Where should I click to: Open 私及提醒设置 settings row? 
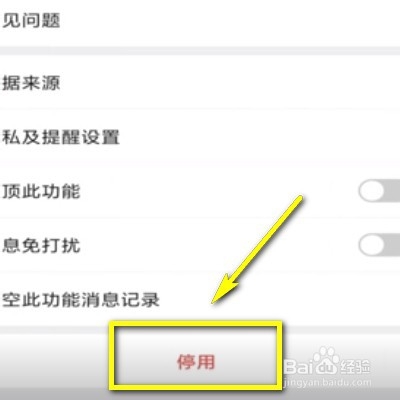click(x=200, y=136)
